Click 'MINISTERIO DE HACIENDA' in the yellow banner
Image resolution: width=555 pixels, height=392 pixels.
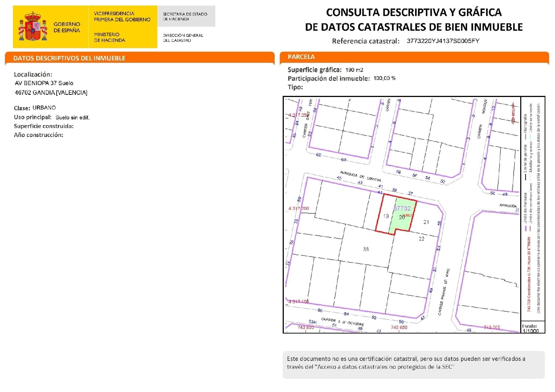(x=110, y=37)
